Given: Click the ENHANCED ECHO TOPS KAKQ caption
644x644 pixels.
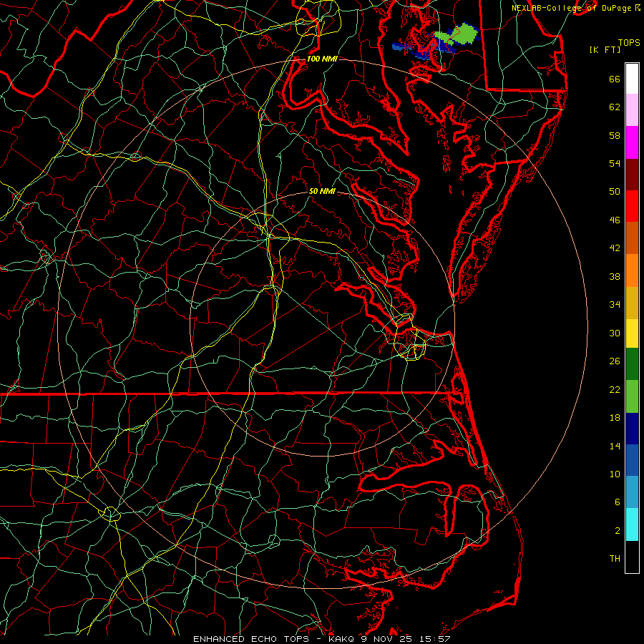Looking at the screenshot, I should click(x=321, y=639).
